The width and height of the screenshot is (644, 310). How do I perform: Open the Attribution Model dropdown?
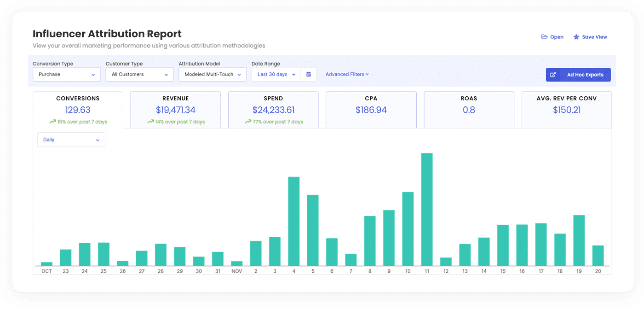pos(212,74)
